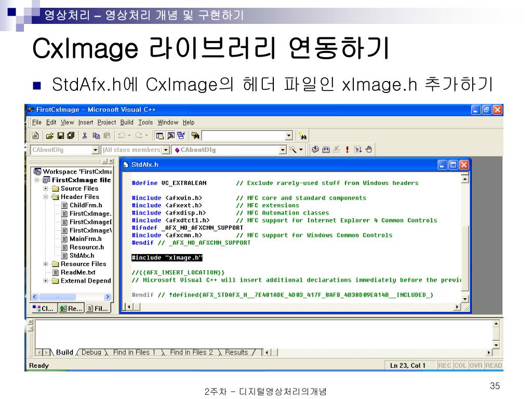
Task: Open the Project menu
Action: point(107,123)
